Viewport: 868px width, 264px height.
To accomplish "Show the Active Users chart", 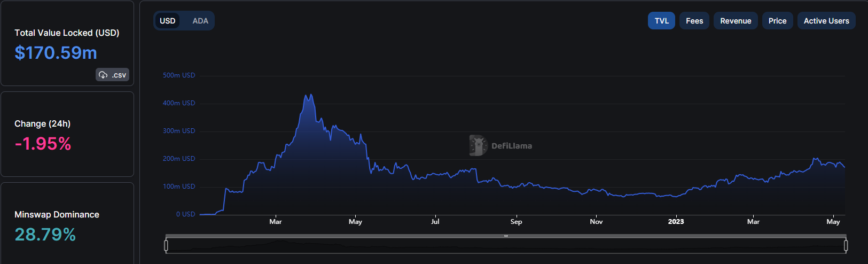I will pyautogui.click(x=826, y=21).
